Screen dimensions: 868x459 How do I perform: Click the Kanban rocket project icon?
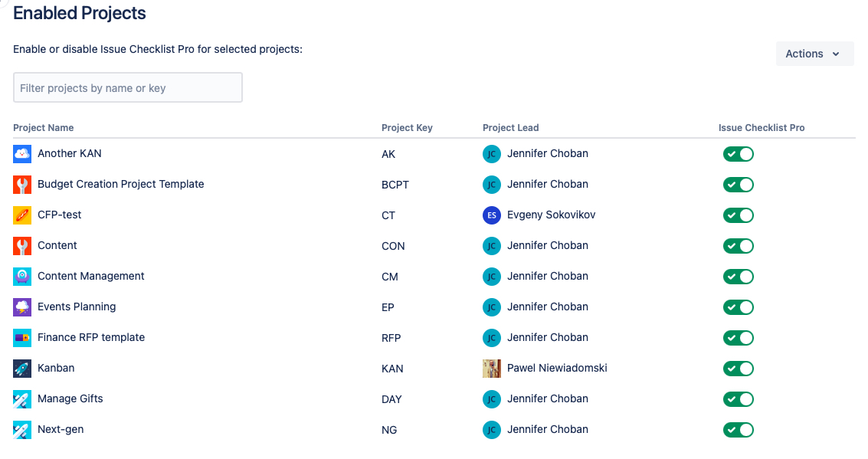tap(22, 369)
